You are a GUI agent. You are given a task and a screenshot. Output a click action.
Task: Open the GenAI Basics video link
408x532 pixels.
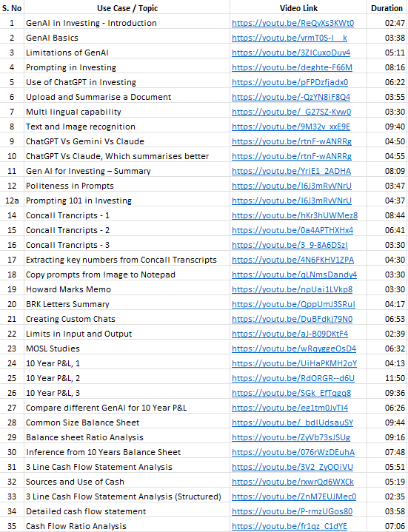tap(290, 38)
